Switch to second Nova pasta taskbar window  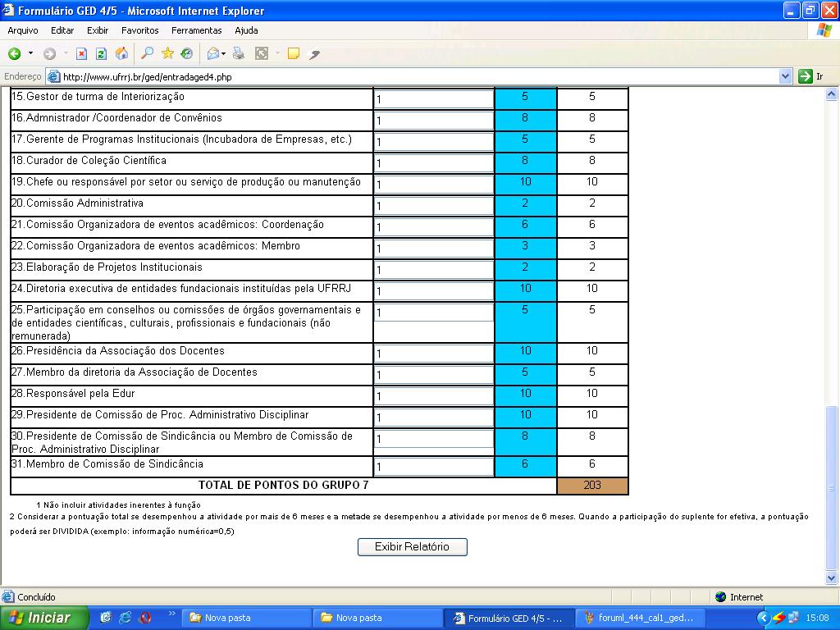pyautogui.click(x=377, y=619)
